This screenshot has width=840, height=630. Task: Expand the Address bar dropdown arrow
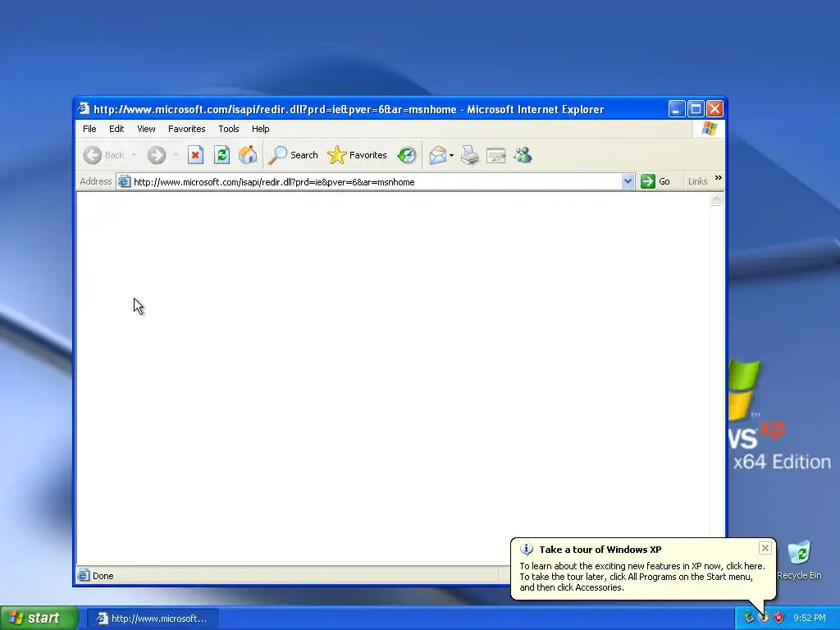[x=628, y=181]
